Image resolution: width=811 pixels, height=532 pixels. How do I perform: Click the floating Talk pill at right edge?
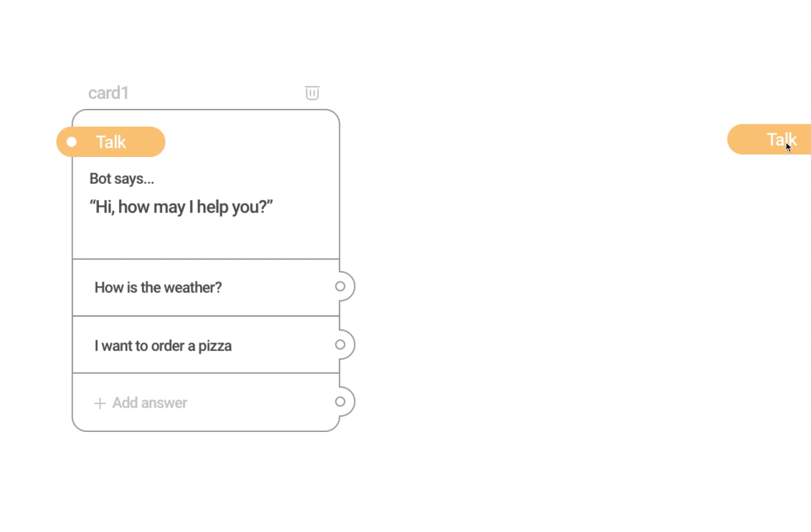click(x=769, y=139)
